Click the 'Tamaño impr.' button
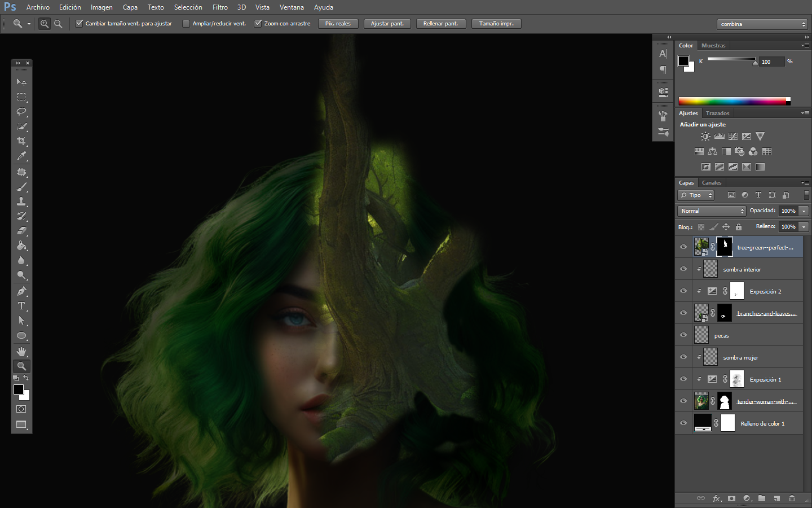The image size is (812, 508). [x=496, y=24]
